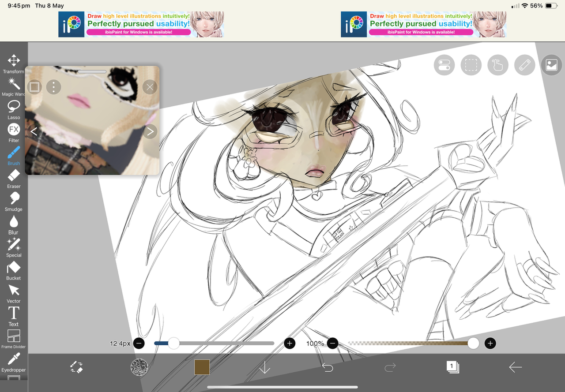Click the opacity slider handle
The image size is (565, 392).
pyautogui.click(x=473, y=343)
